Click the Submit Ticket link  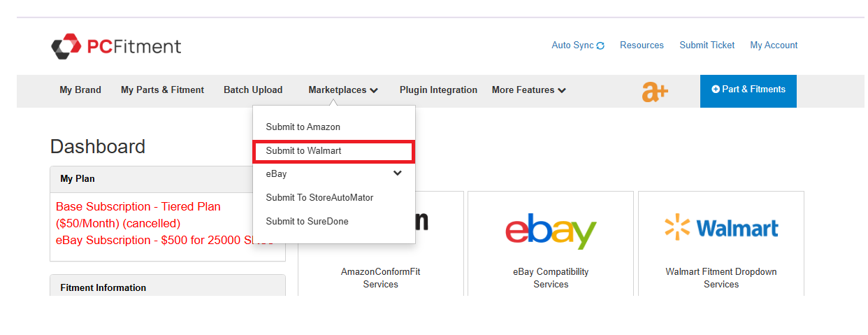[x=707, y=45]
